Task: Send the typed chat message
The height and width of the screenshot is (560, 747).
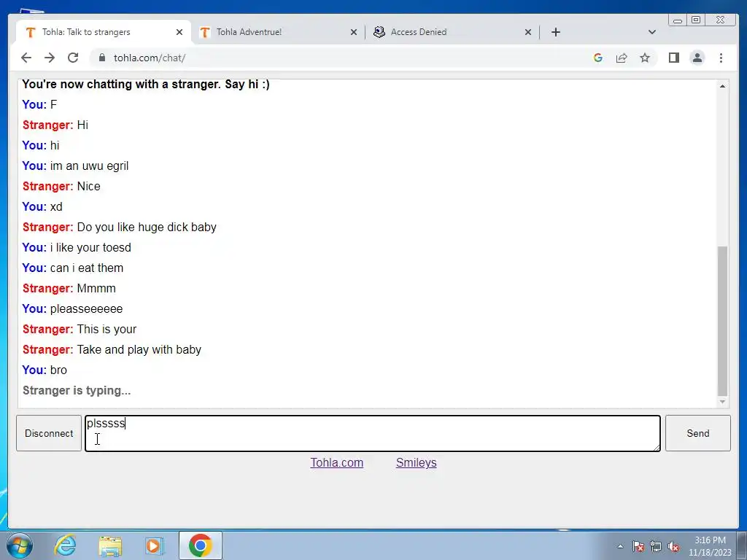Action: click(x=698, y=433)
